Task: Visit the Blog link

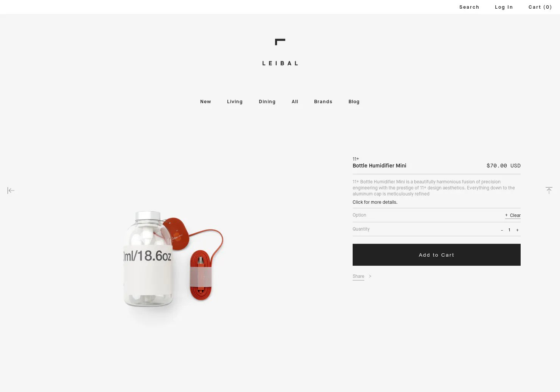Action: tap(354, 102)
